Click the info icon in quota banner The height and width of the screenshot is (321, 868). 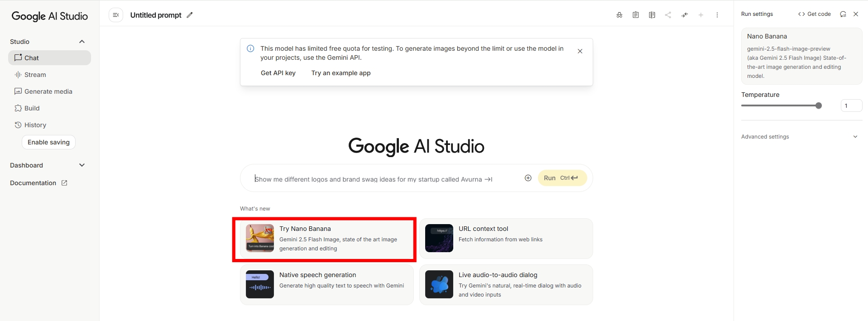(250, 48)
